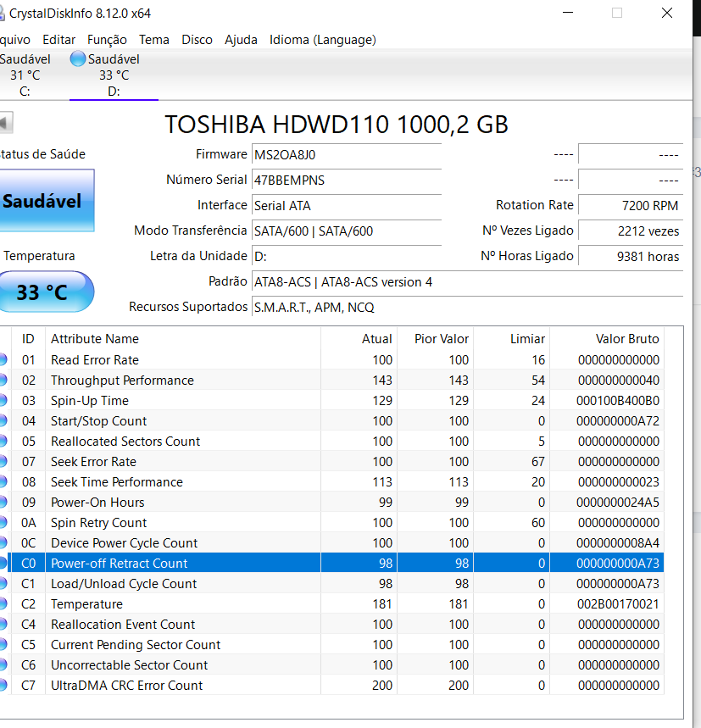
Task: Open the Disco menu
Action: point(197,40)
